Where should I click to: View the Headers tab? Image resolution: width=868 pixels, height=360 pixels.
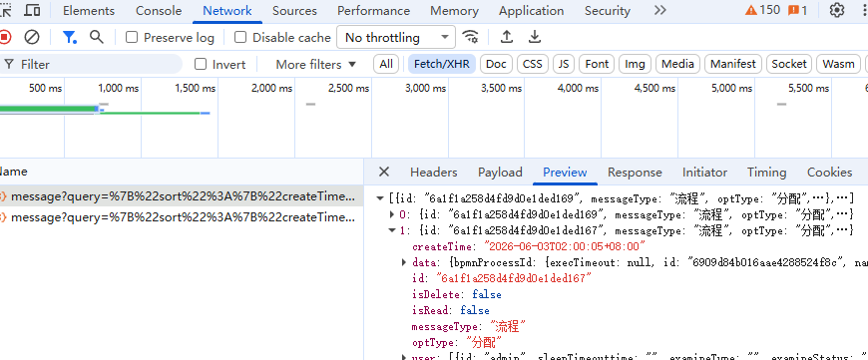click(433, 172)
